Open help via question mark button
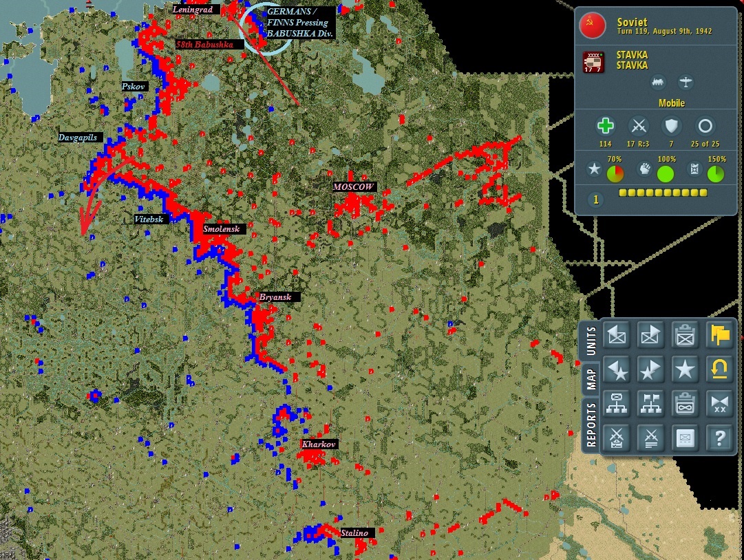The width and height of the screenshot is (744, 560). point(719,438)
